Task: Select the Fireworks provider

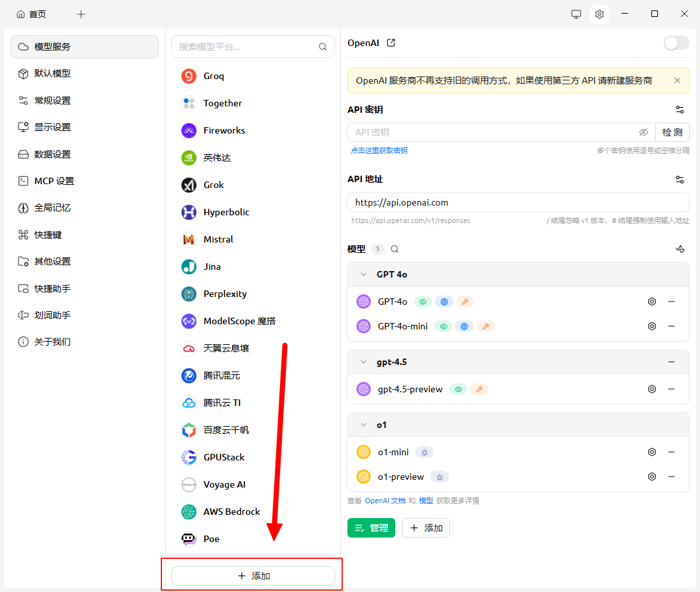Action: tap(253, 131)
